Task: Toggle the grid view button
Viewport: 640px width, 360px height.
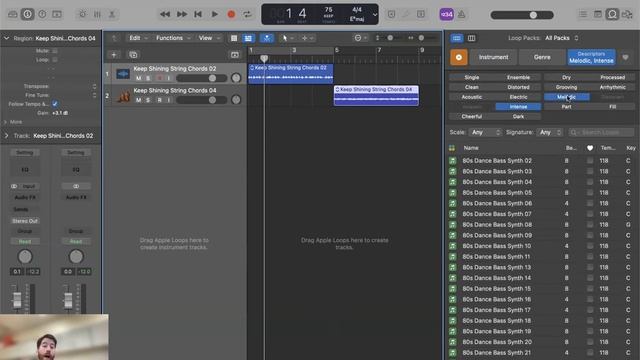Action: point(234,38)
